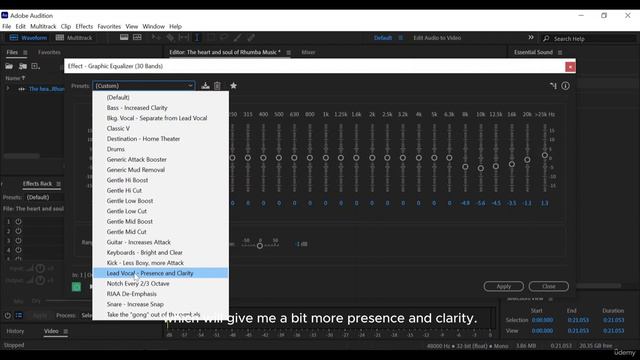Close the Graphic Equalizer dialog with red X
This screenshot has width=640, height=360.
pyautogui.click(x=570, y=67)
